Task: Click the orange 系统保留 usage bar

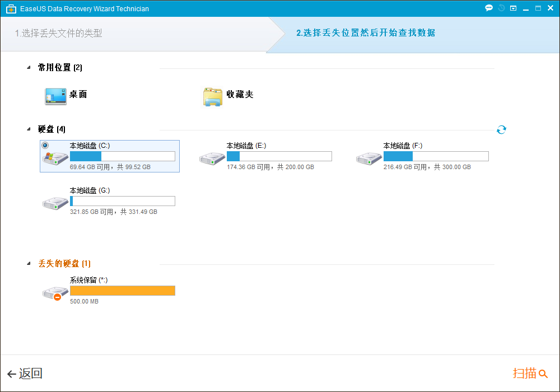Action: click(123, 291)
